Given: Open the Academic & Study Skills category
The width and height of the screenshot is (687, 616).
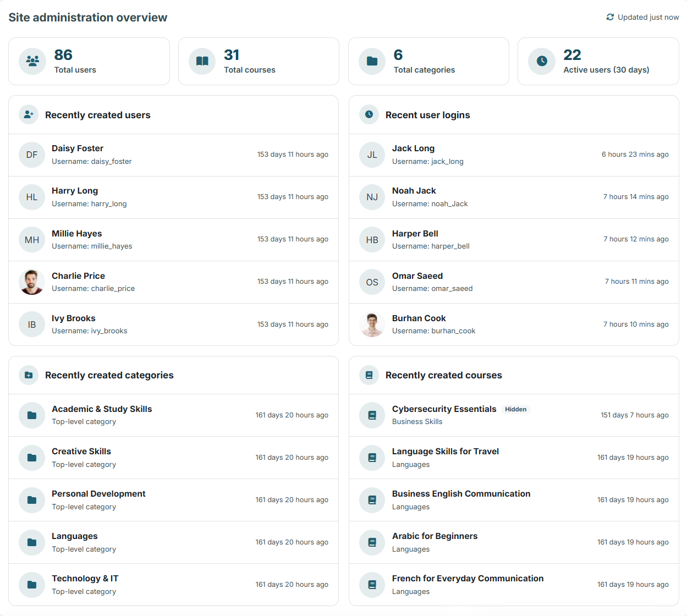Looking at the screenshot, I should [102, 409].
